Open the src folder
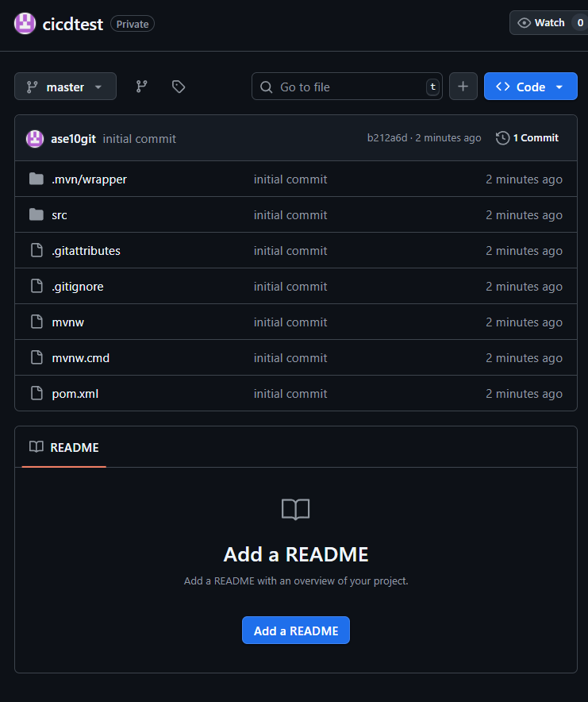The image size is (588, 702). pyautogui.click(x=59, y=215)
